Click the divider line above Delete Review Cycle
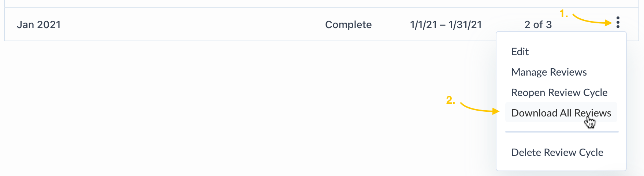This screenshot has height=176, width=644. [x=562, y=132]
